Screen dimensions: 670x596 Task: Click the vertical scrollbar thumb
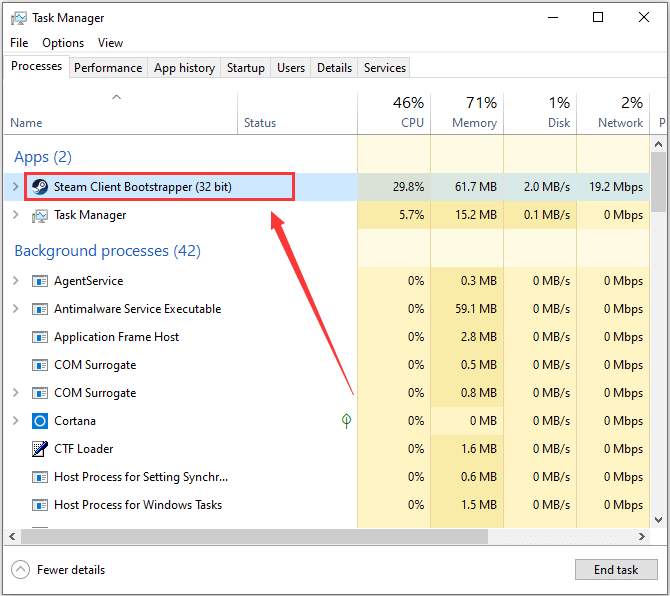658,182
